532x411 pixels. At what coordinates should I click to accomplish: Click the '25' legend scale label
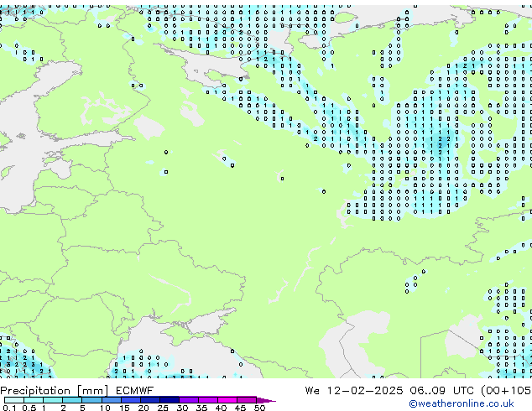(163, 408)
